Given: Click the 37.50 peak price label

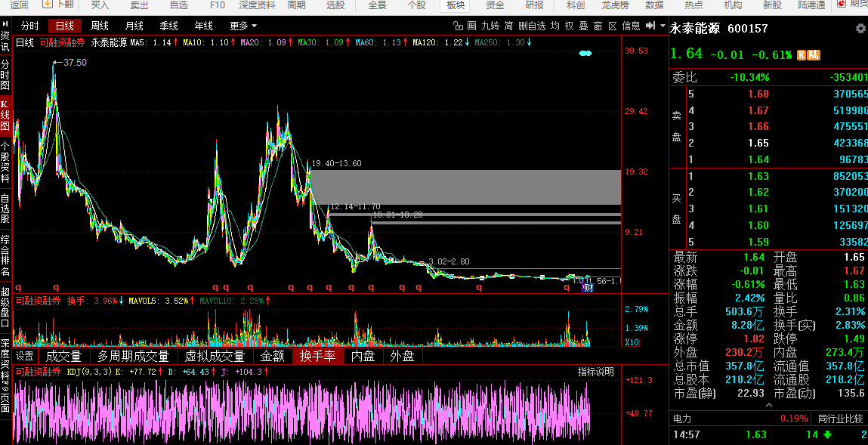Looking at the screenshot, I should (x=75, y=63).
